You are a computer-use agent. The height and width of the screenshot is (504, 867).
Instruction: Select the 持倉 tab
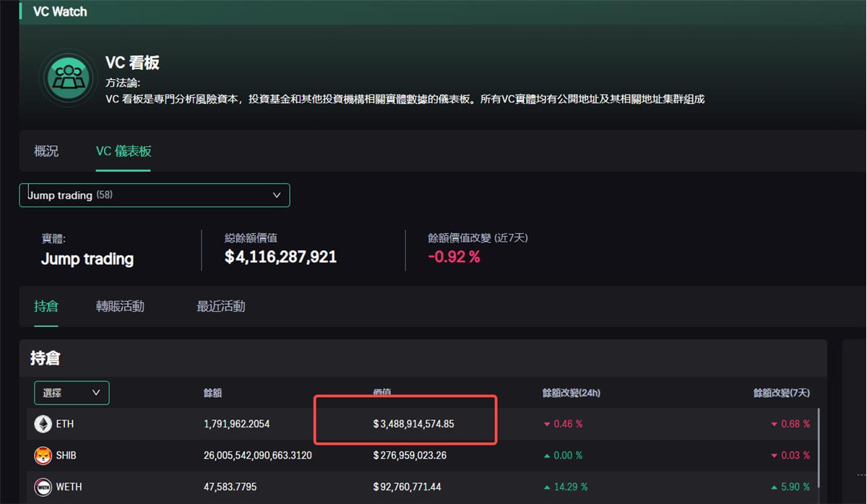coord(46,306)
